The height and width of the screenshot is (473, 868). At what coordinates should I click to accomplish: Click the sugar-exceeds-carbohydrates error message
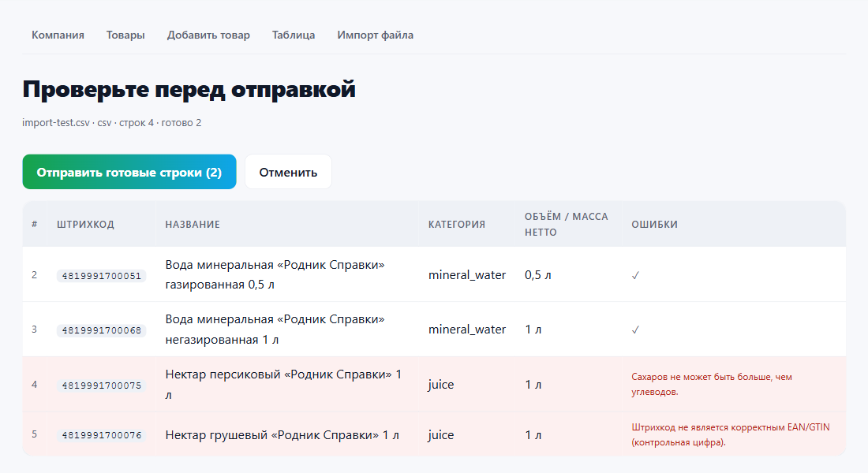click(711, 384)
